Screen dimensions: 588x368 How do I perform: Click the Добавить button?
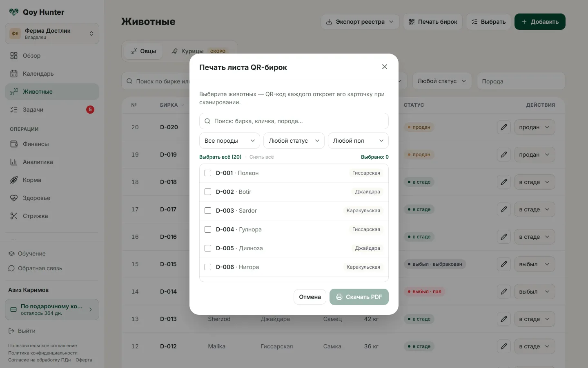pos(540,22)
